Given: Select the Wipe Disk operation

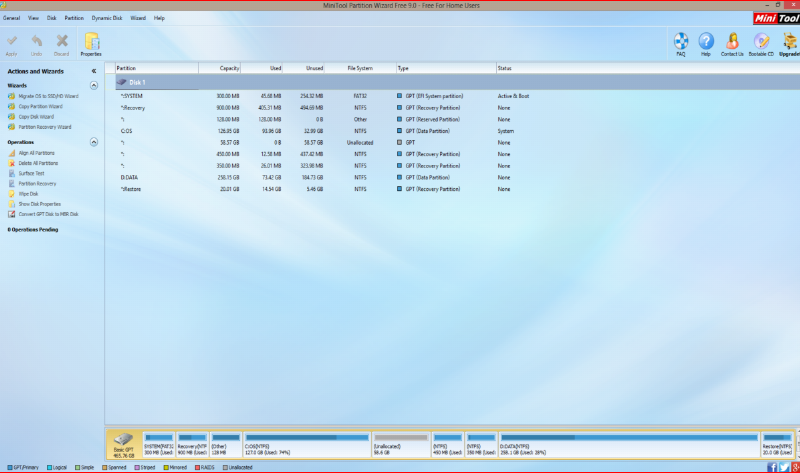Looking at the screenshot, I should tap(28, 194).
